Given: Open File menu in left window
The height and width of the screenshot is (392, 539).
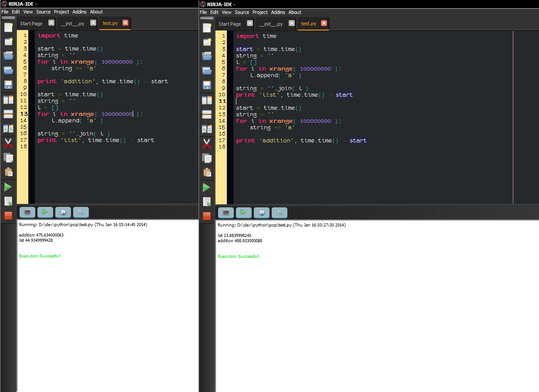Looking at the screenshot, I should click(5, 12).
